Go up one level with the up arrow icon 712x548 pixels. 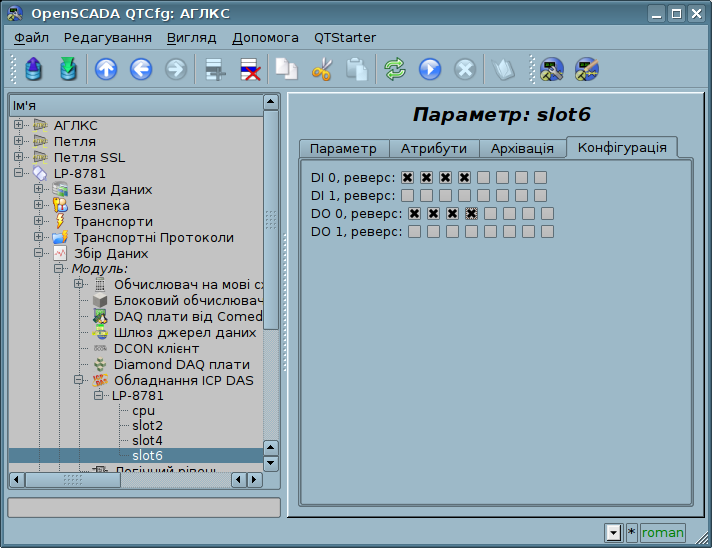106,69
